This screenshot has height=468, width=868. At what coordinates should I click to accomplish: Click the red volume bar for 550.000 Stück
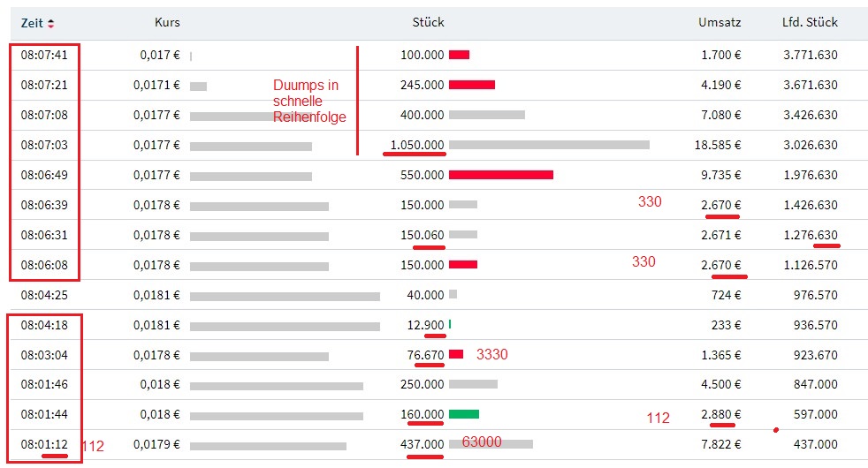pyautogui.click(x=500, y=175)
